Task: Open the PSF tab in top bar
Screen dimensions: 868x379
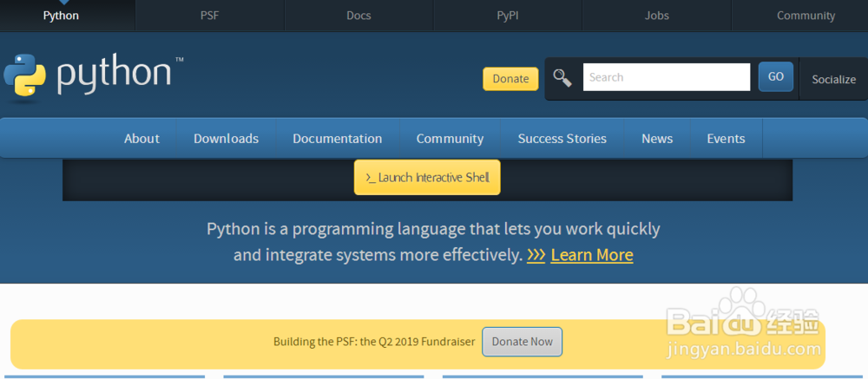Action: (210, 16)
